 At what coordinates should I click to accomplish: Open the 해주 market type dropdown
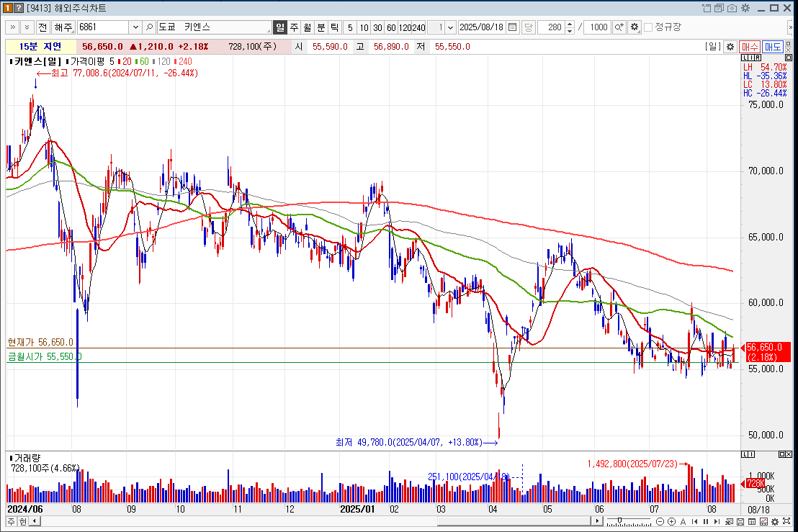click(x=63, y=27)
